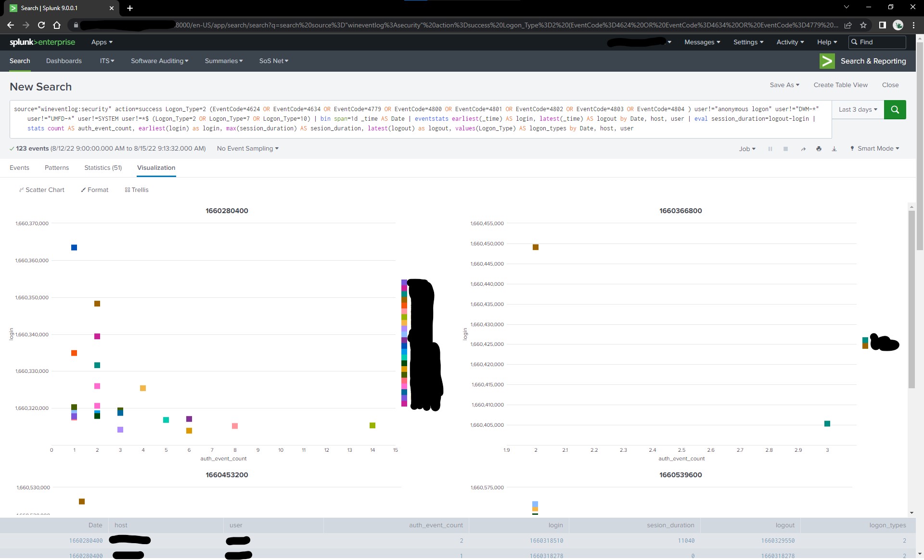
Task: Switch to the Statistics (51) tab
Action: point(103,168)
